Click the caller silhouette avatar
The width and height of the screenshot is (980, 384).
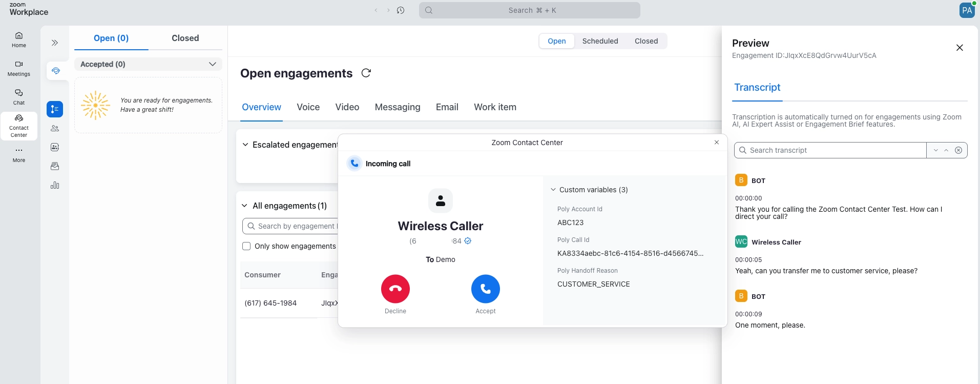pyautogui.click(x=441, y=201)
